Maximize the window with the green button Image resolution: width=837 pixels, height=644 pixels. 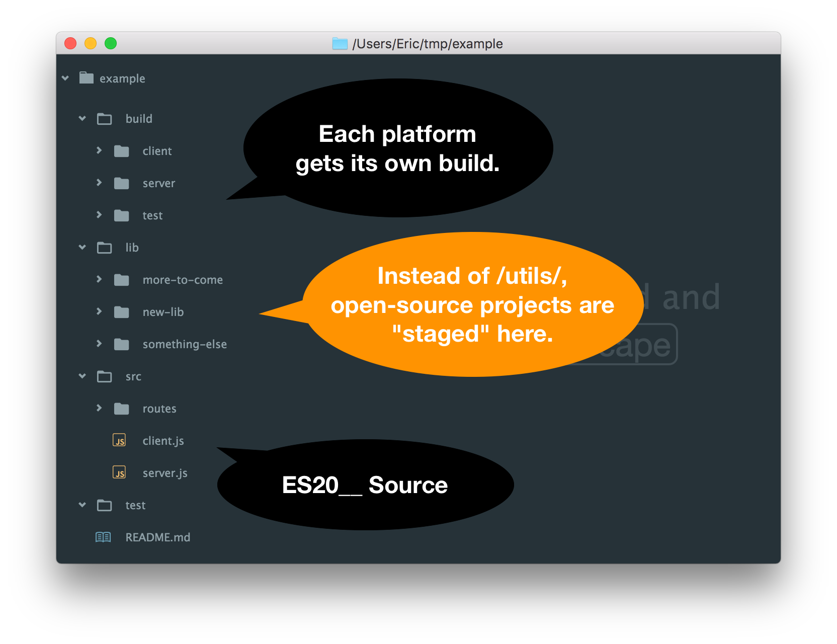click(111, 43)
